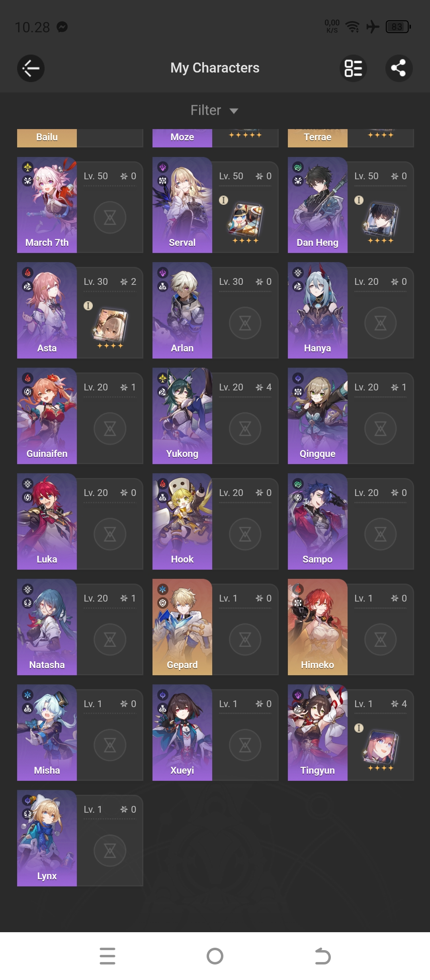Select the March 7th character portrait
This screenshot has height=980, width=430.
click(47, 205)
